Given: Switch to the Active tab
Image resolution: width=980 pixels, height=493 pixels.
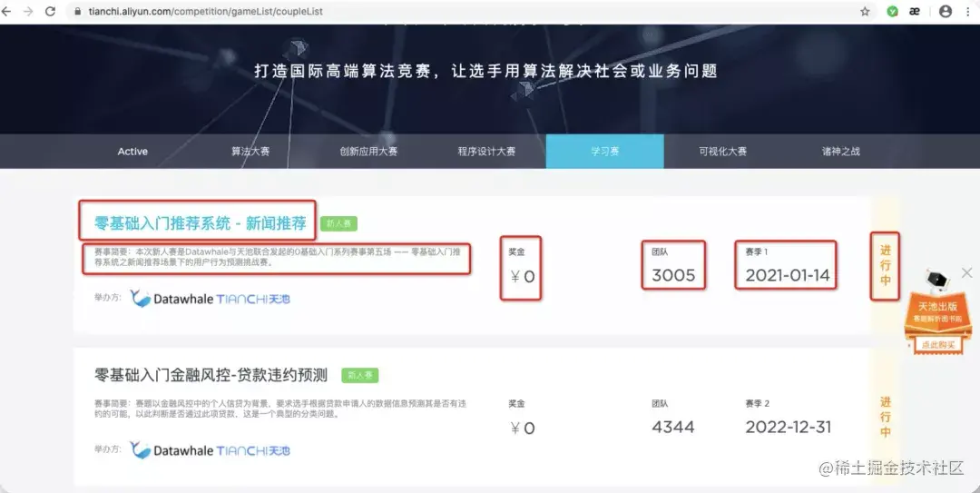Looking at the screenshot, I should [x=132, y=152].
